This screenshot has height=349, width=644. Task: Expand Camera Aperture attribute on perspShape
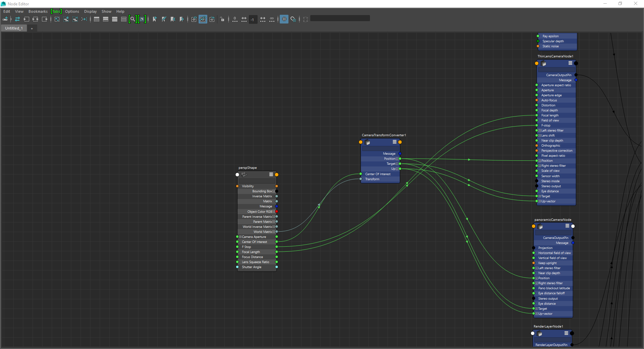coord(240,237)
